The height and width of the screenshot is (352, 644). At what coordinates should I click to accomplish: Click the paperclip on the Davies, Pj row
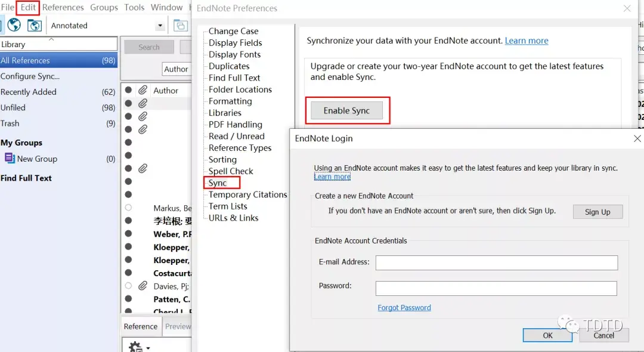point(143,286)
